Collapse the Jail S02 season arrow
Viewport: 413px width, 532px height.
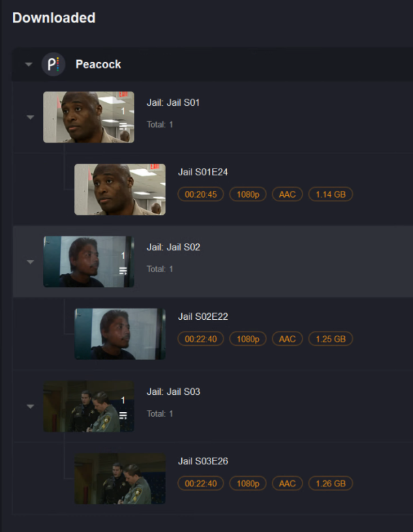click(31, 262)
